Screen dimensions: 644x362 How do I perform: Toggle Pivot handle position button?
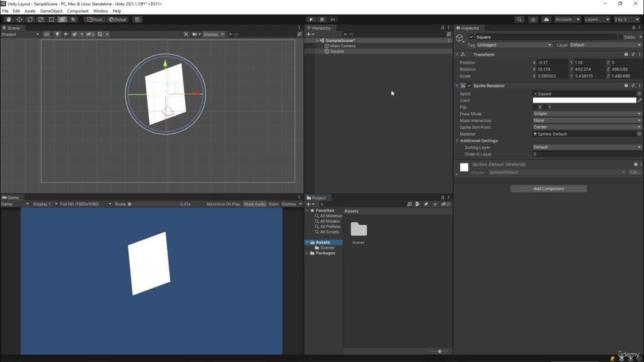tap(94, 20)
